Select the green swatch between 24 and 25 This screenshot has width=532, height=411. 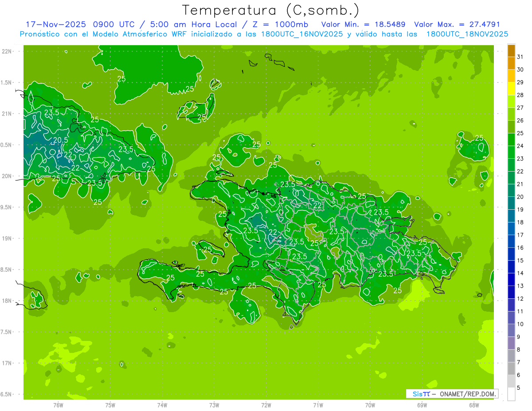click(511, 140)
